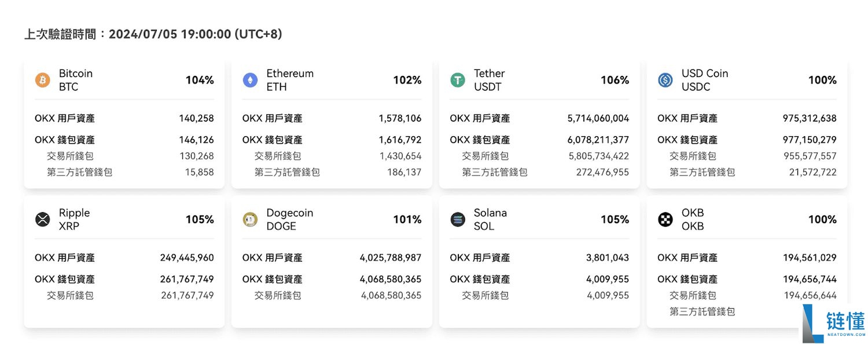Click the Bitcoin BTC coin icon
This screenshot has width=868, height=344.
point(41,80)
